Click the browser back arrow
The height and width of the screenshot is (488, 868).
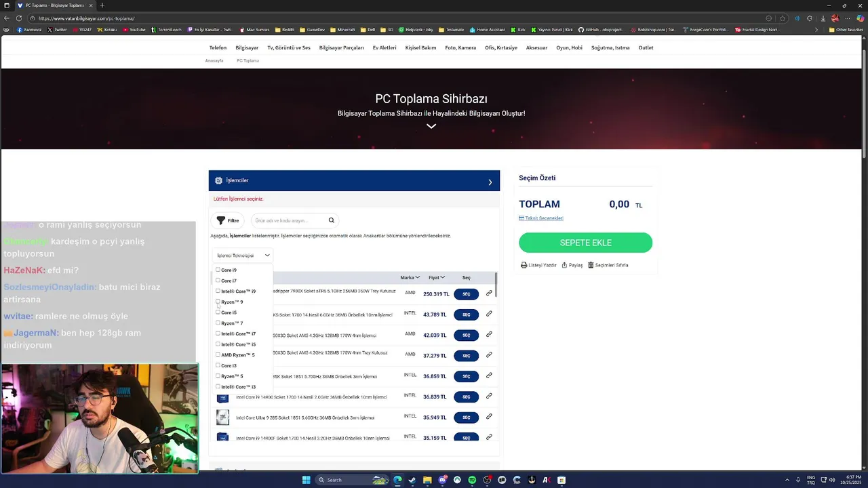tap(6, 18)
